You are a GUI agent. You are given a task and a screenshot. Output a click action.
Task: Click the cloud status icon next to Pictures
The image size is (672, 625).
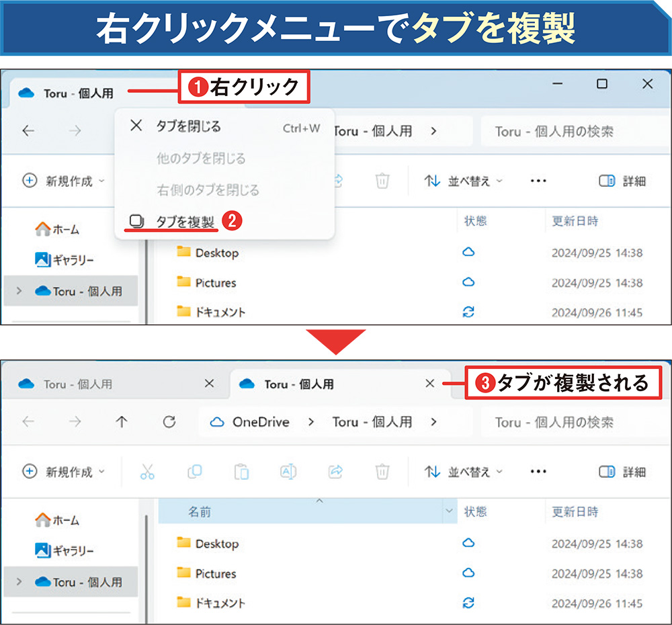click(x=468, y=573)
